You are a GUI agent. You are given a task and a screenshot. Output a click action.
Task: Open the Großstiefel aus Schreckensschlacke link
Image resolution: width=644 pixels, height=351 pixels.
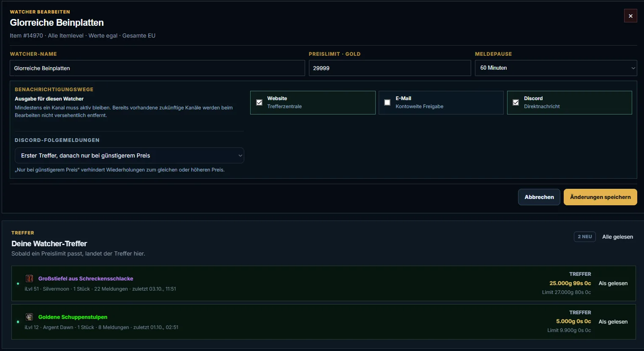click(86, 279)
